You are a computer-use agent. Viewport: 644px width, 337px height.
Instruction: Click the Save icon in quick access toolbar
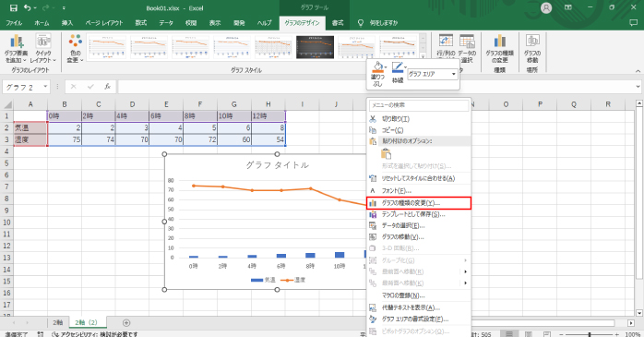[x=13, y=7]
